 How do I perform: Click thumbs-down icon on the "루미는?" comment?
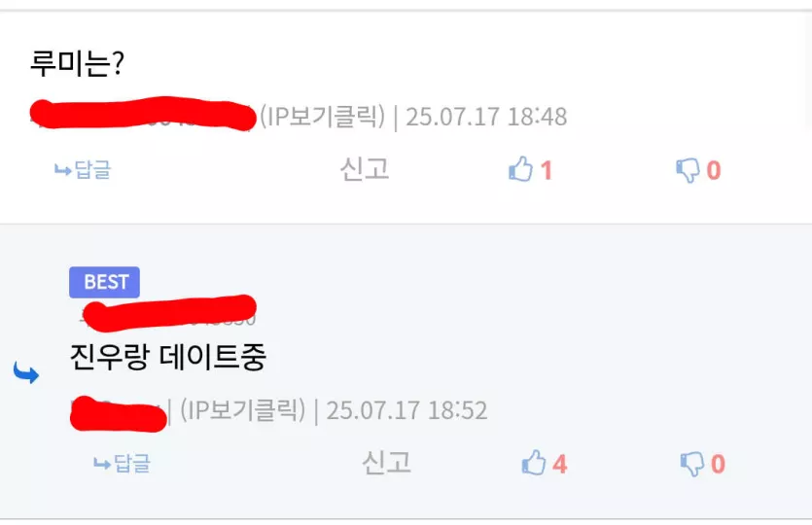688,170
